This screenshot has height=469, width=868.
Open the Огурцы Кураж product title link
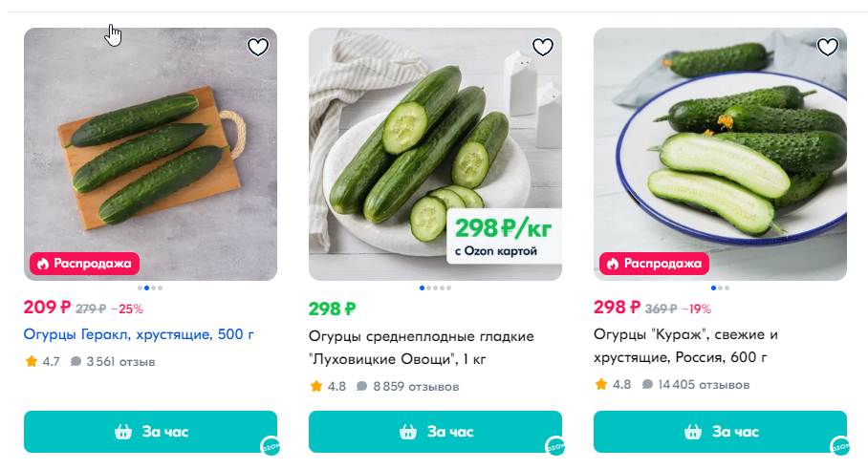coord(685,347)
